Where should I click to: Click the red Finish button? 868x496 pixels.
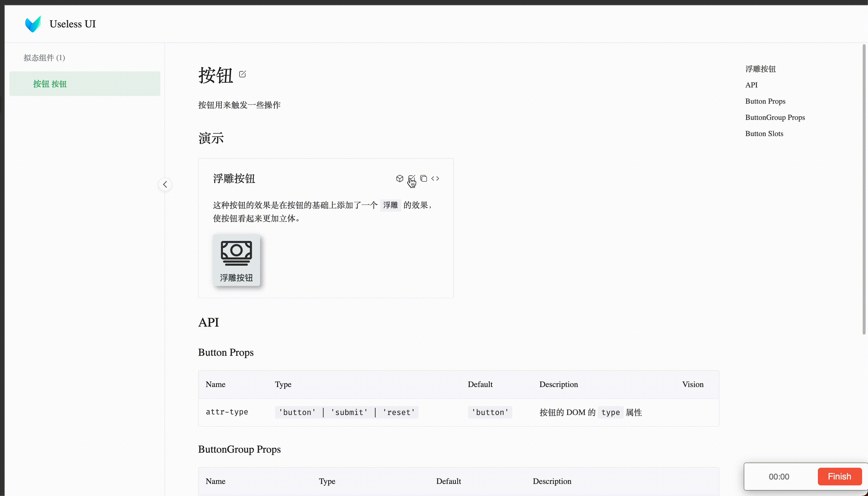click(x=839, y=476)
